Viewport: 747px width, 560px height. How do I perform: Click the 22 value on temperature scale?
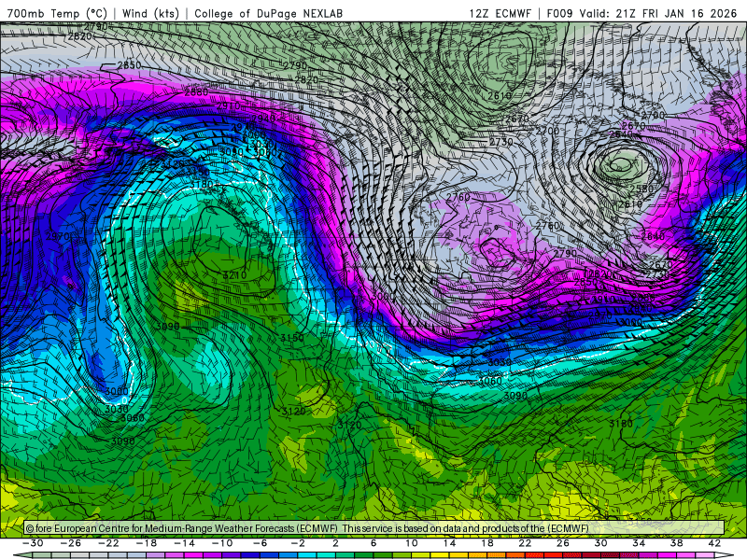[x=525, y=543]
